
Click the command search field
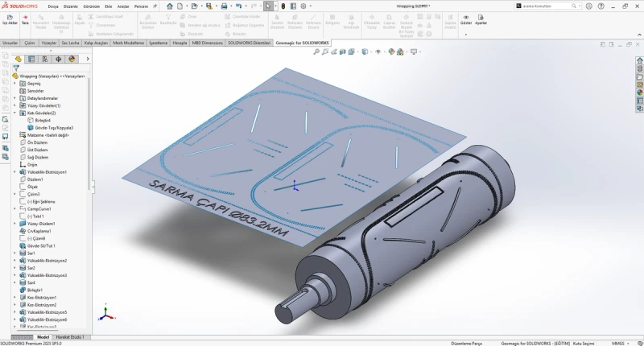coord(548,6)
